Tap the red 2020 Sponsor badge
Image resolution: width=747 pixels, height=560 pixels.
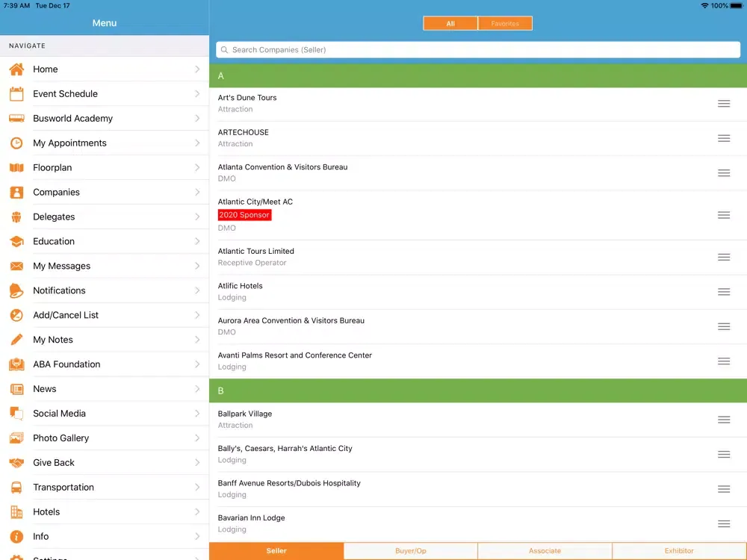coord(244,215)
